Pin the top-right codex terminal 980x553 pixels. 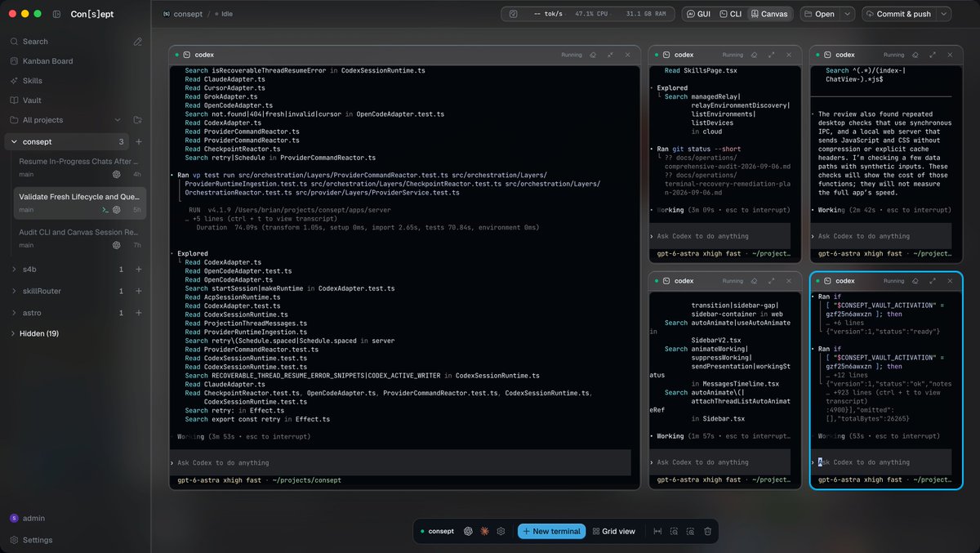click(x=915, y=55)
